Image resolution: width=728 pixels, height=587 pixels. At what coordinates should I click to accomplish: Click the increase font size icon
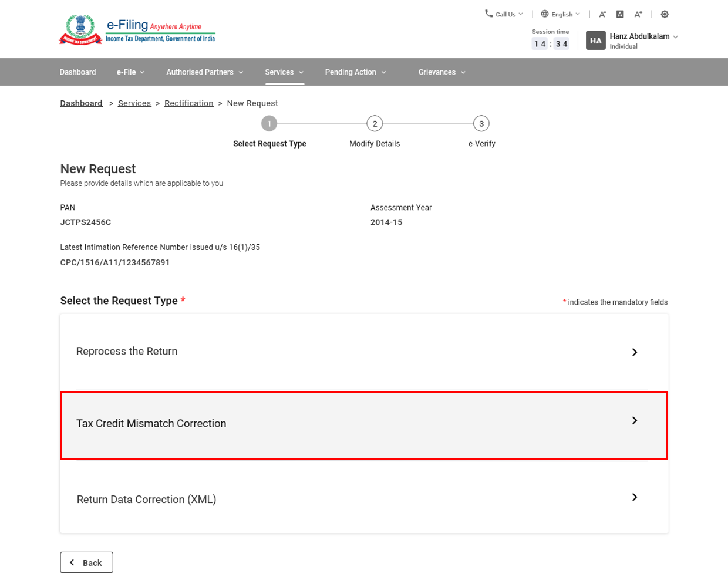638,14
